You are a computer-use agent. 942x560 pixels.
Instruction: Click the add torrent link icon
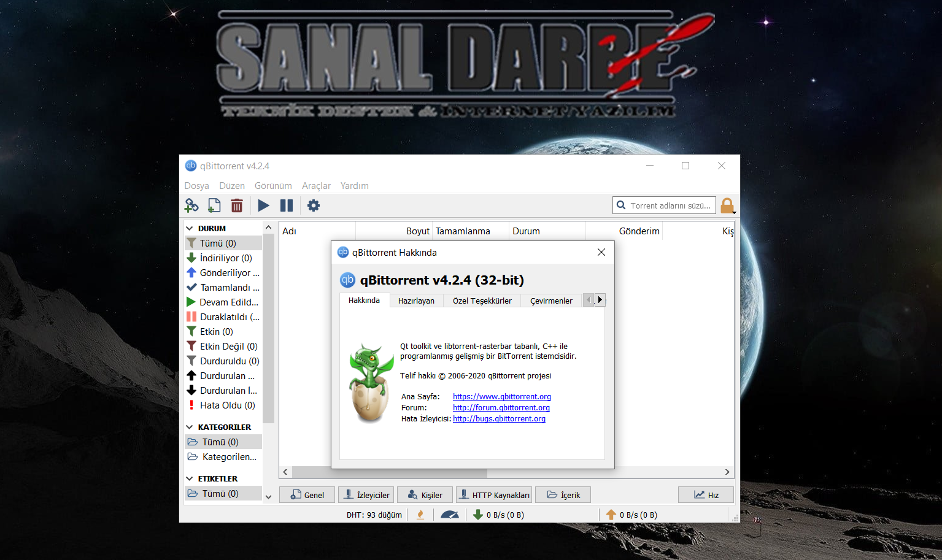click(x=191, y=205)
